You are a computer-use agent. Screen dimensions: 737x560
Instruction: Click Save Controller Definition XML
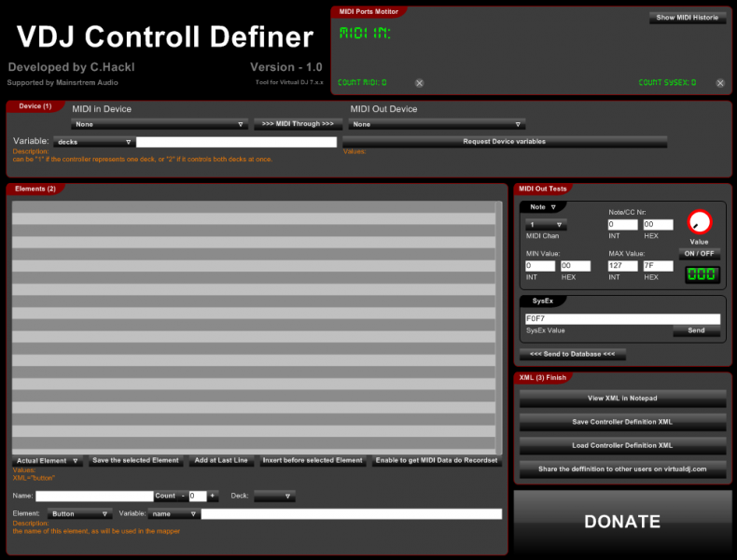(x=622, y=422)
